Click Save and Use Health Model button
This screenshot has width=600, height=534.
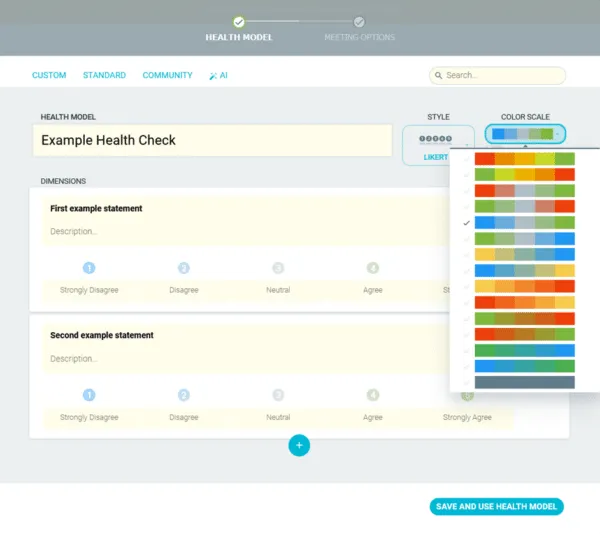coord(497,506)
